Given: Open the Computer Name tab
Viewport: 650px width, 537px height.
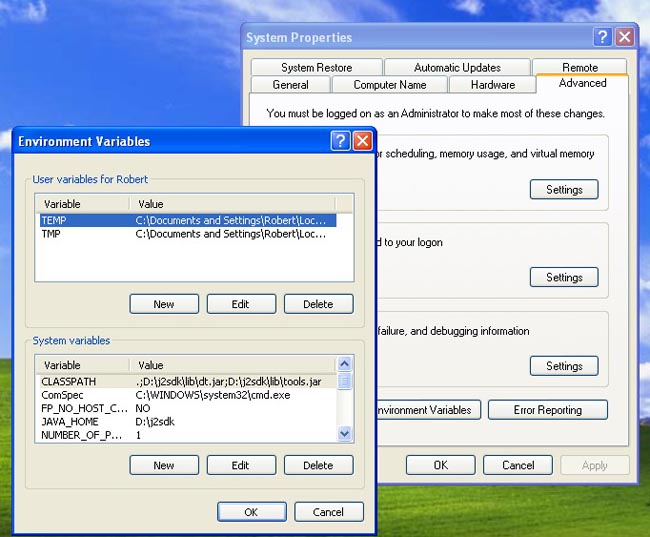Looking at the screenshot, I should click(x=389, y=85).
